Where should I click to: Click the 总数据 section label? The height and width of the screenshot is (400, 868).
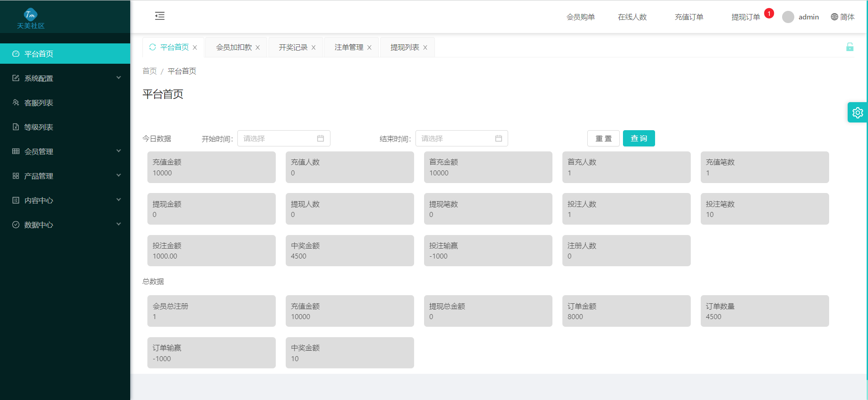pos(153,281)
